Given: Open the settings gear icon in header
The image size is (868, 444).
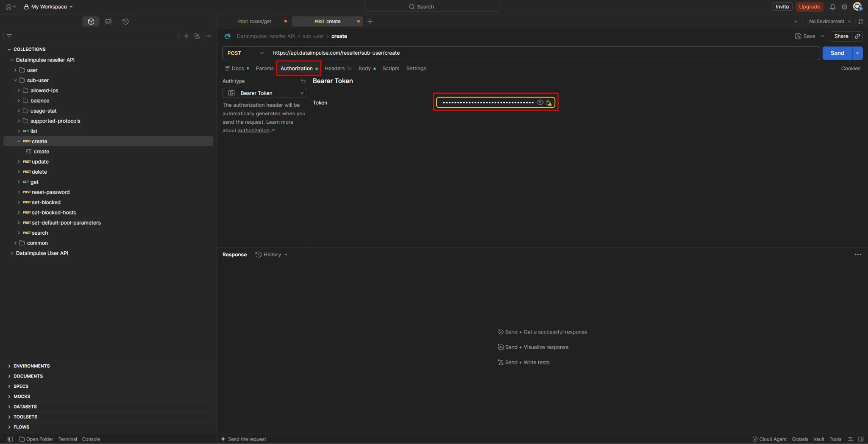Looking at the screenshot, I should pos(844,7).
